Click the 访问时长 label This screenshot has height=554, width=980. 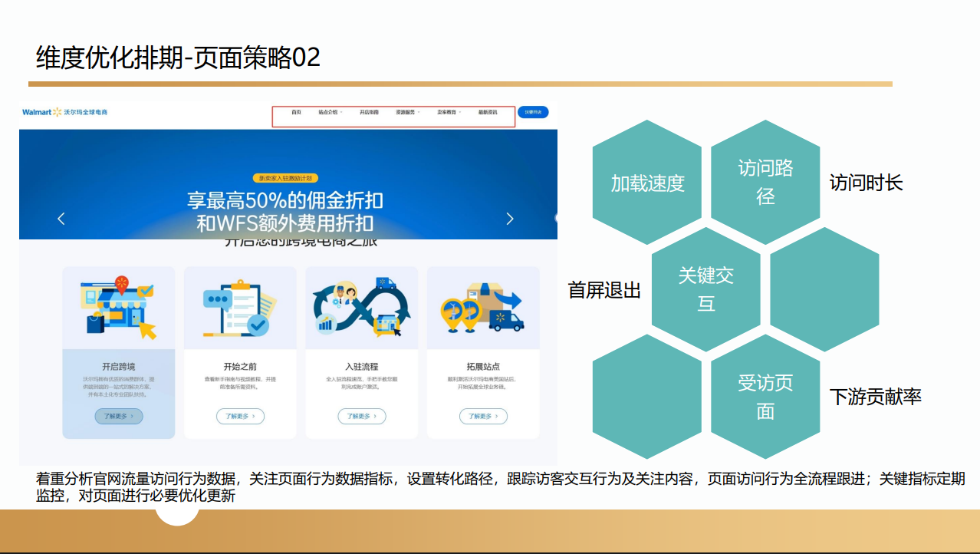[x=867, y=183]
